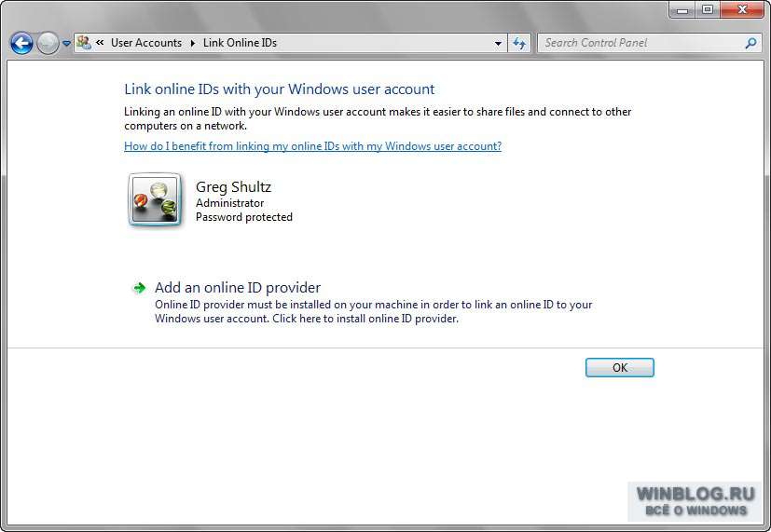Open link about benefits of linking online IDs
The height and width of the screenshot is (532, 771).
[x=312, y=146]
